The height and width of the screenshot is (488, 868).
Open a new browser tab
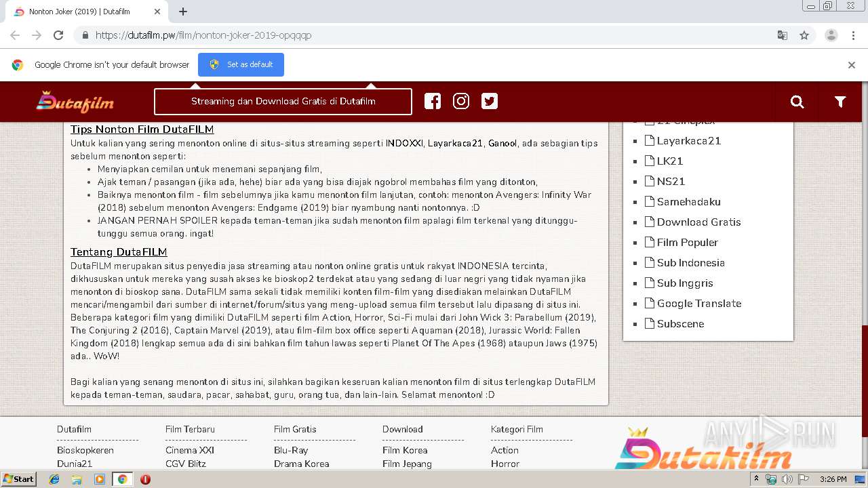[x=183, y=12]
